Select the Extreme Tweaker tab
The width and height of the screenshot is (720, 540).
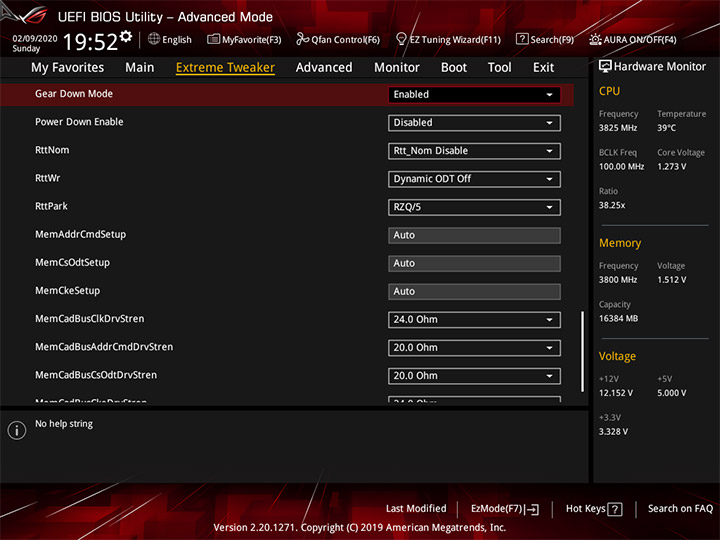pyautogui.click(x=225, y=68)
